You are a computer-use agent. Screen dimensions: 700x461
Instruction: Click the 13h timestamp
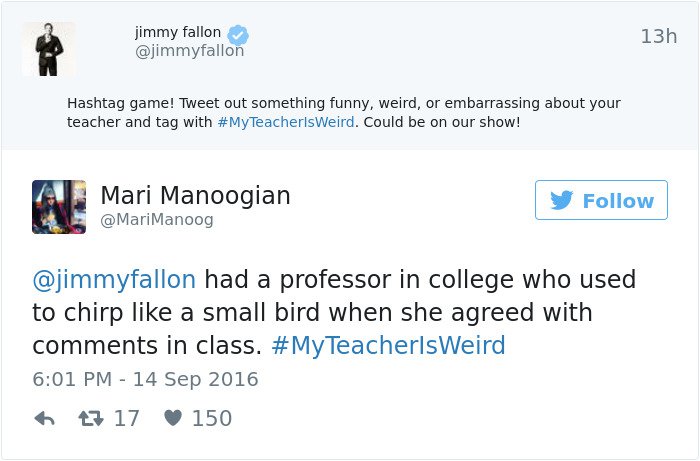[x=658, y=37]
